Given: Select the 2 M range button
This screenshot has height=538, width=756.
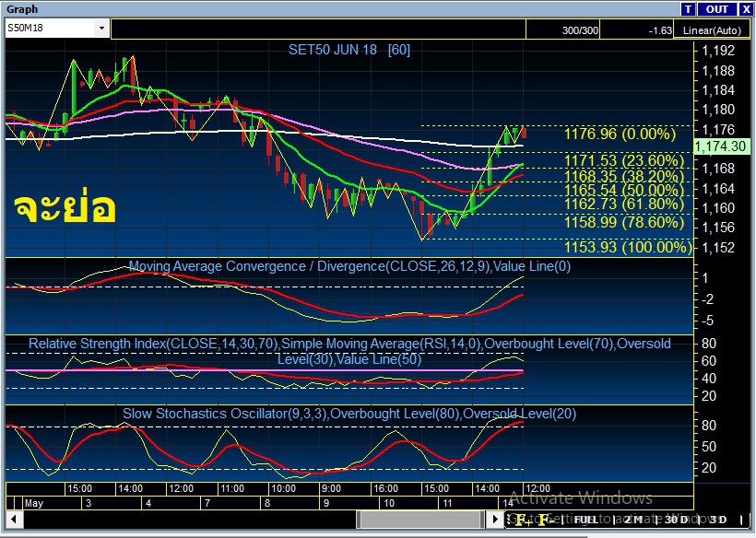Looking at the screenshot, I should [632, 520].
